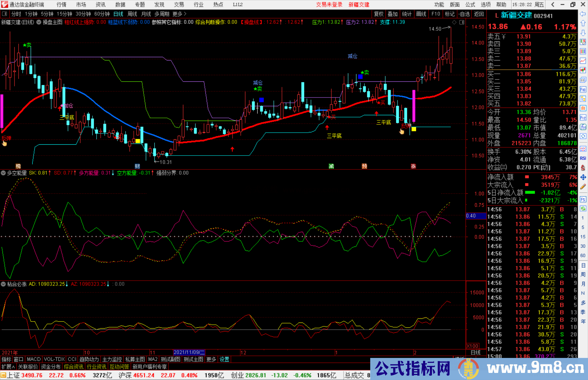Click the down arrow sidebar icon
The width and height of the screenshot is (588, 380).
pos(583,33)
